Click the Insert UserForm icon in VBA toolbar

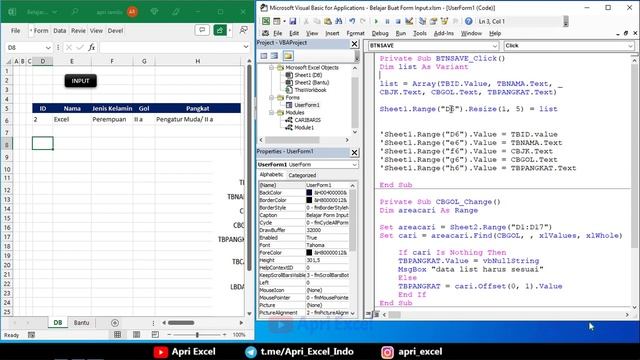tap(276, 21)
